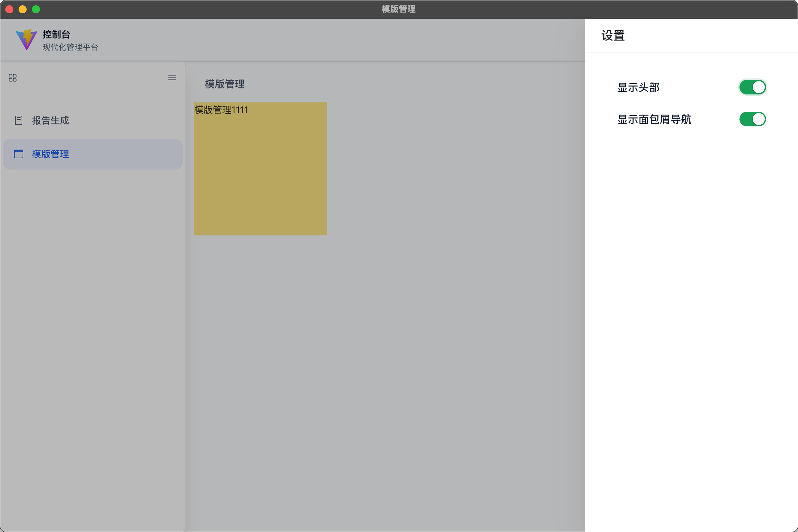Click the 报告生成 sidebar entry icon area
The height and width of the screenshot is (532, 798).
(18, 120)
